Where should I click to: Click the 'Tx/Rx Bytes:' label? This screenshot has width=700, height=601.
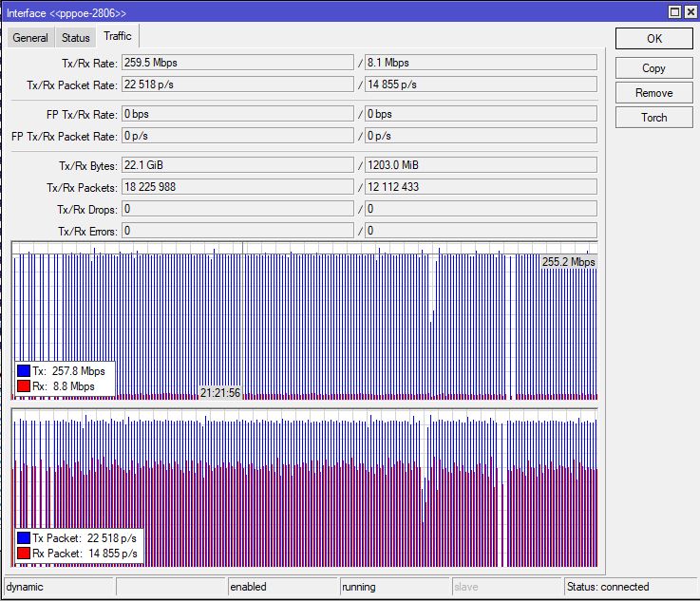point(88,166)
